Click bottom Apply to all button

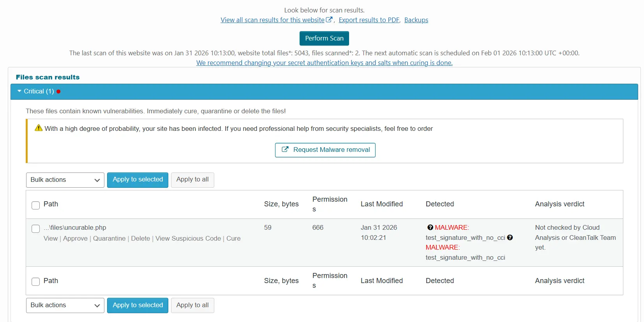pyautogui.click(x=192, y=305)
